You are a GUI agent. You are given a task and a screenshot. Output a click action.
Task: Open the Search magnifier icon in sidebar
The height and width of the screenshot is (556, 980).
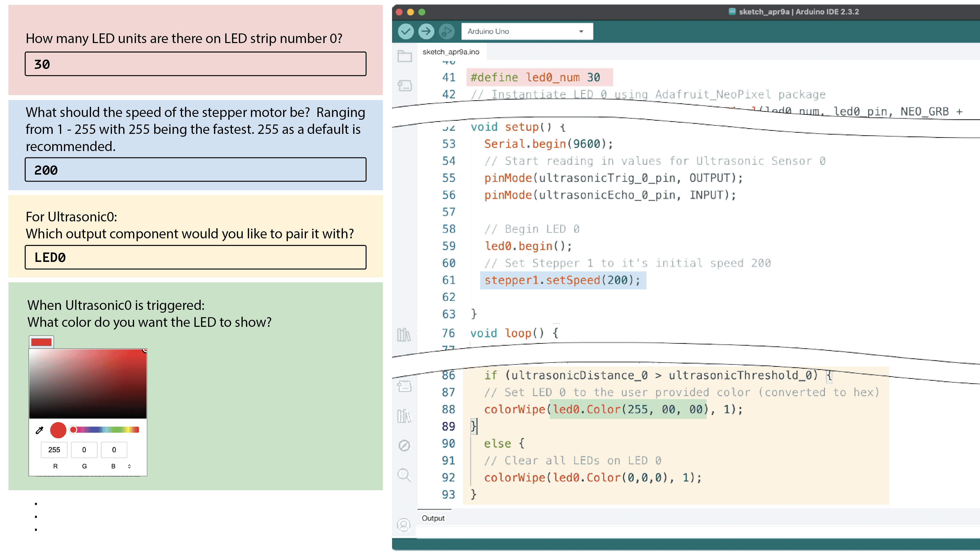click(404, 475)
